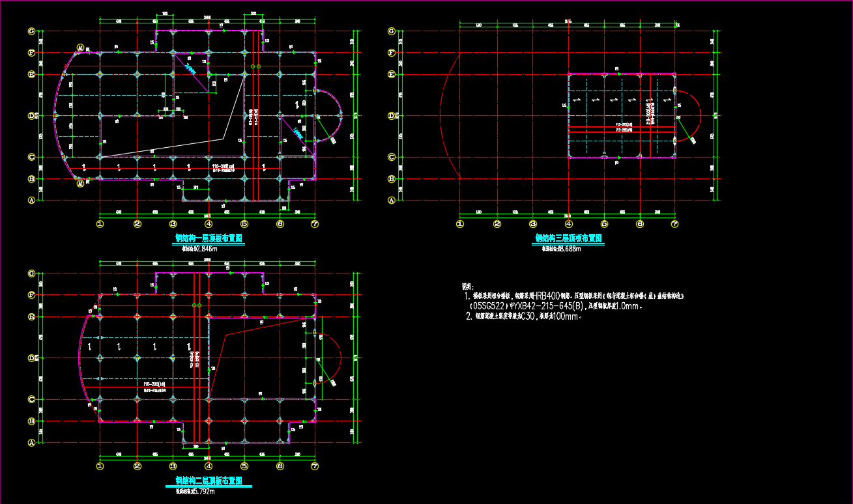Select axis bubble D of the second-floor plan
The image size is (853, 504).
coord(31,358)
